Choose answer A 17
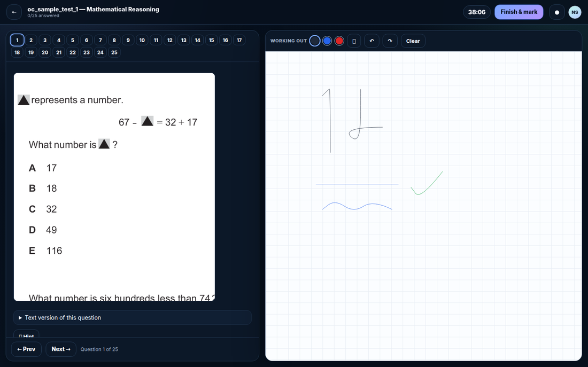 43,168
